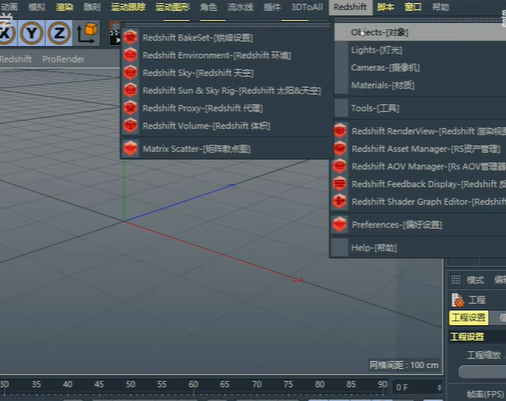
Task: Open the 渲染 menu
Action: tap(65, 7)
